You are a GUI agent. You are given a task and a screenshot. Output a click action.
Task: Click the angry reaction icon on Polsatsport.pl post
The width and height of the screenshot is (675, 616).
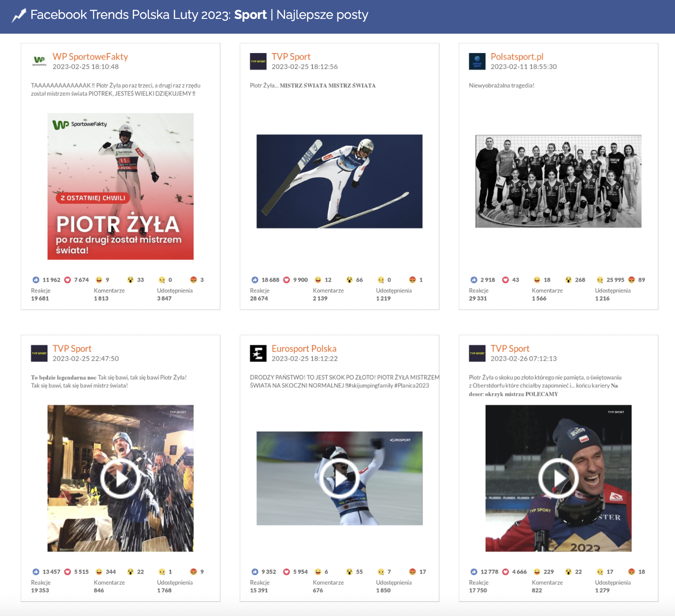coord(632,280)
